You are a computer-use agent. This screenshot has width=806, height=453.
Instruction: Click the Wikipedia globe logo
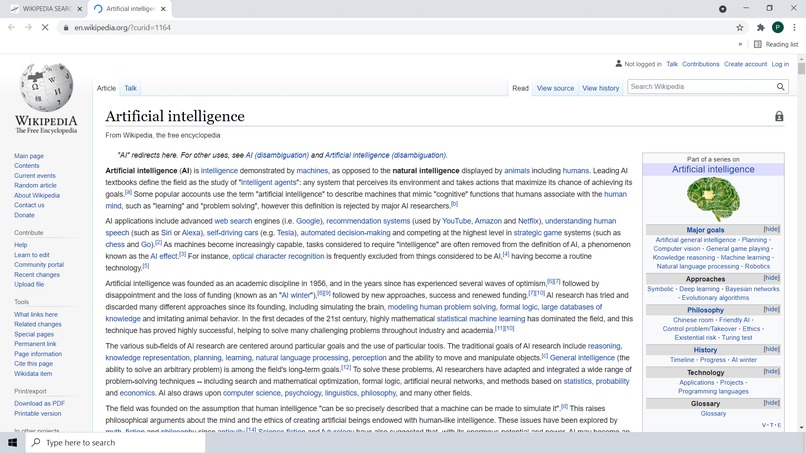(46, 87)
